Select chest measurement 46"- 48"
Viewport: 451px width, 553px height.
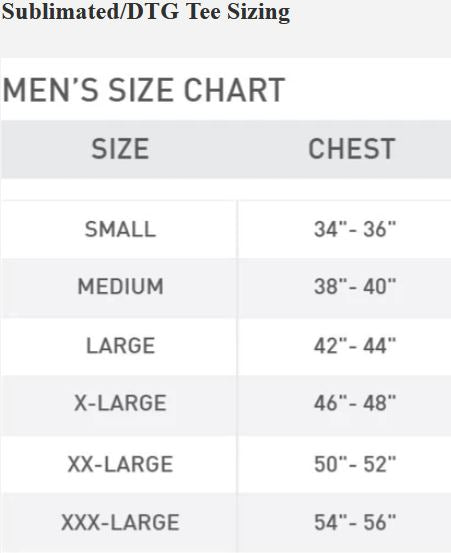pos(355,403)
